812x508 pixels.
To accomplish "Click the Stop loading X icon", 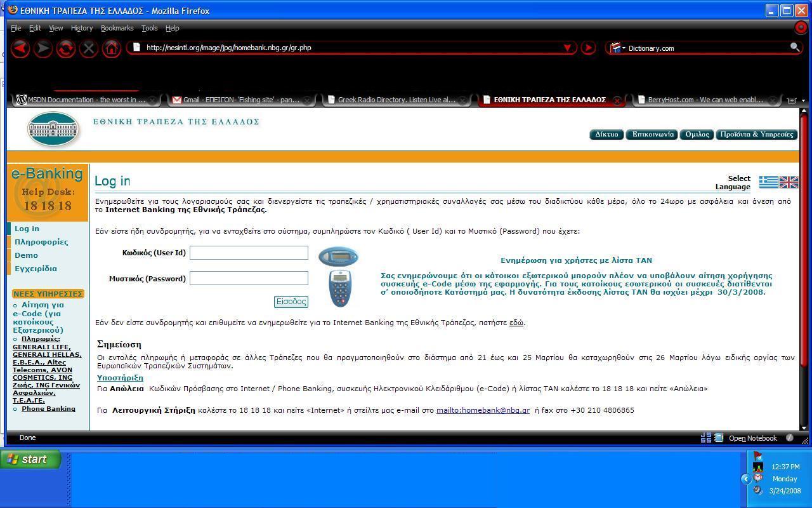I will (x=89, y=48).
